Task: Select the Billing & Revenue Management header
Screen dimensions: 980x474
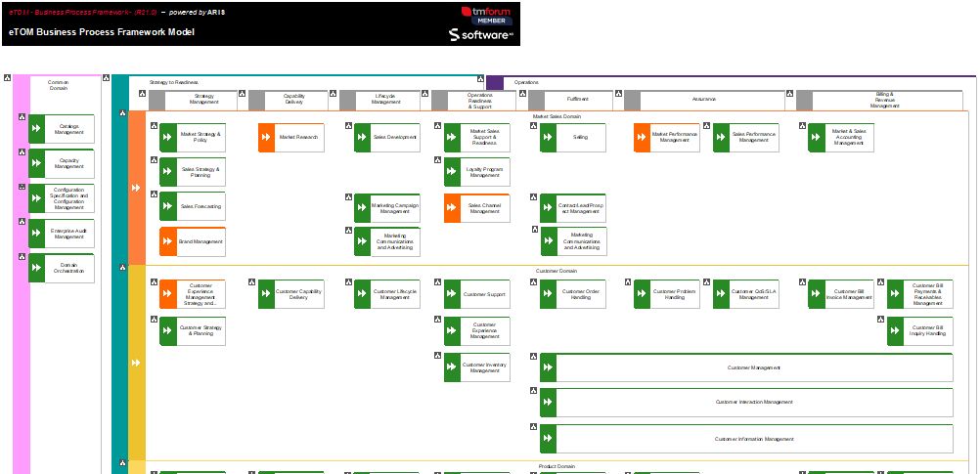Action: coord(884,100)
